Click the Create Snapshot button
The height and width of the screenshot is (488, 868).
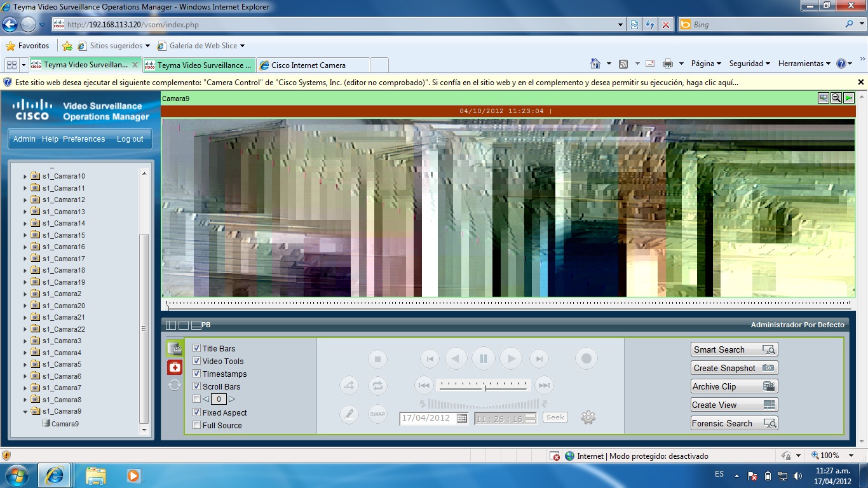point(735,368)
